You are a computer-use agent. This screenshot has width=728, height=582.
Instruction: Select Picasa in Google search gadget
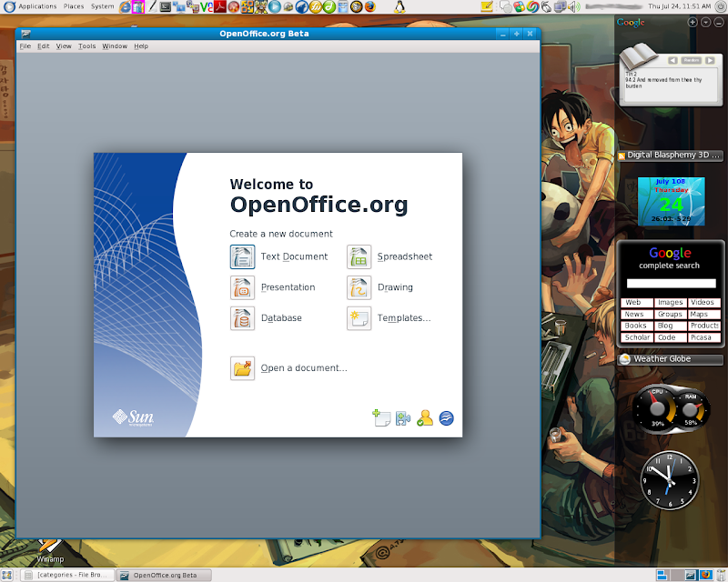pos(703,337)
